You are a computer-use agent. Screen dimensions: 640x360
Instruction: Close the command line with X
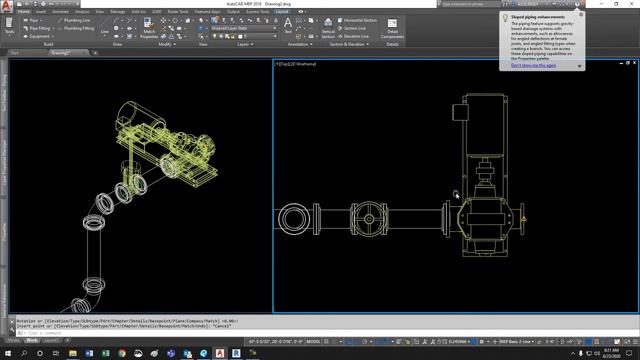pyautogui.click(x=12, y=322)
